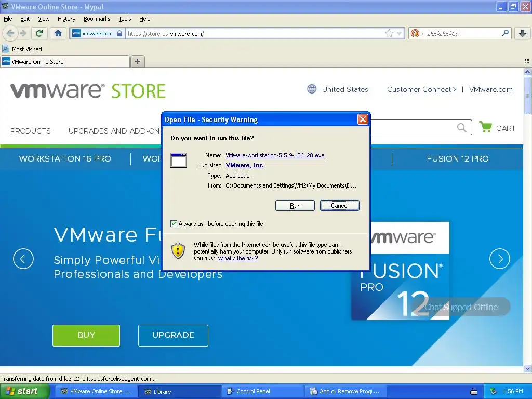Click the vertical scrollbar thumb
Image resolution: width=532 pixels, height=399 pixels.
(x=527, y=96)
